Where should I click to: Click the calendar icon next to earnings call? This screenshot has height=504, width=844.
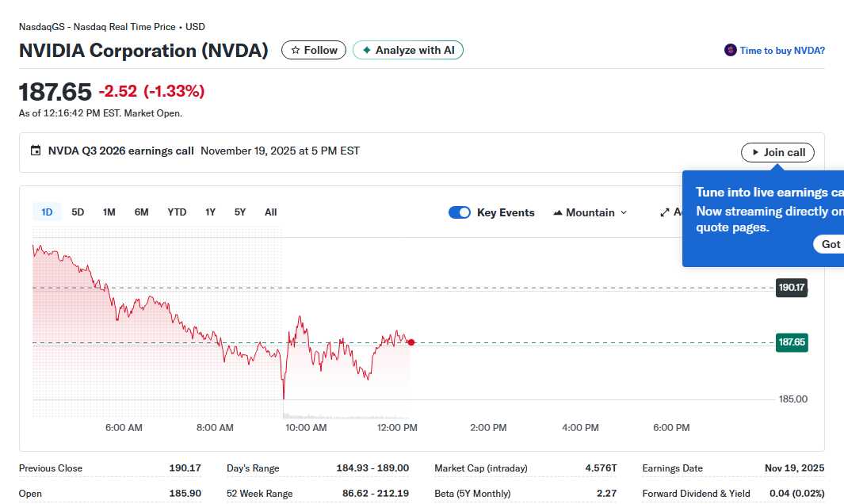point(36,151)
